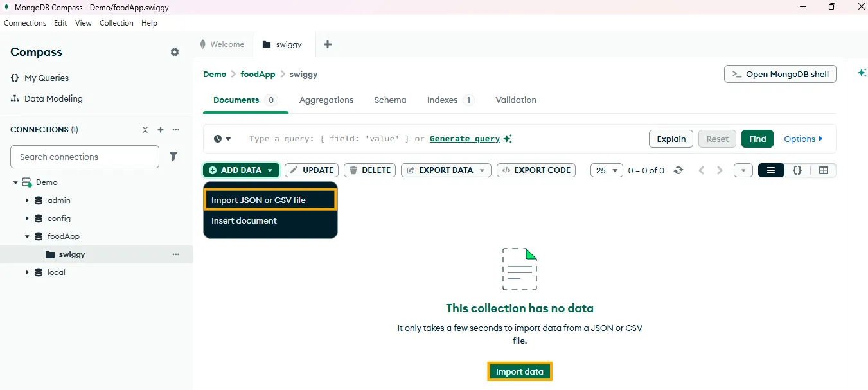Open query history clock icon
This screenshot has height=390, width=868.
[x=218, y=139]
